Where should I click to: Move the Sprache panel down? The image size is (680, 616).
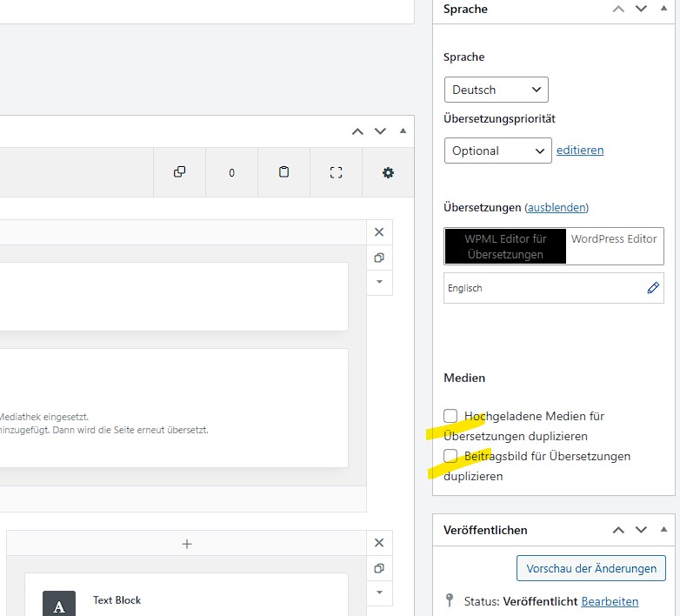[x=641, y=9]
